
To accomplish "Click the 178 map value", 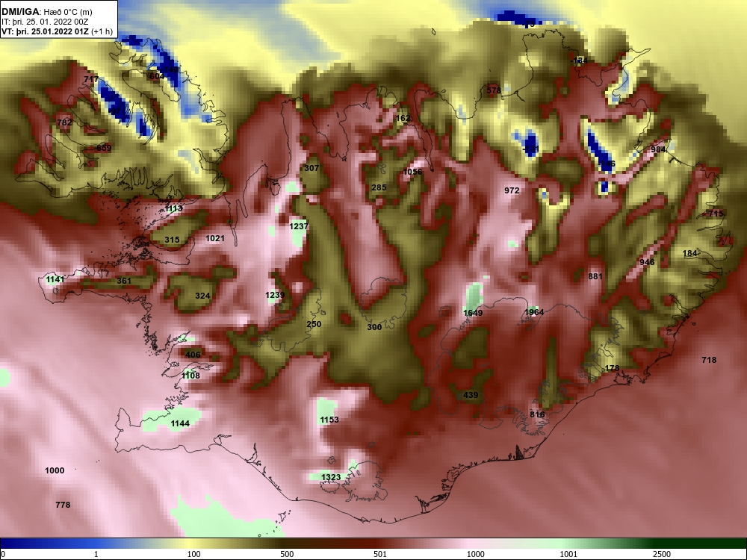I will [x=612, y=367].
